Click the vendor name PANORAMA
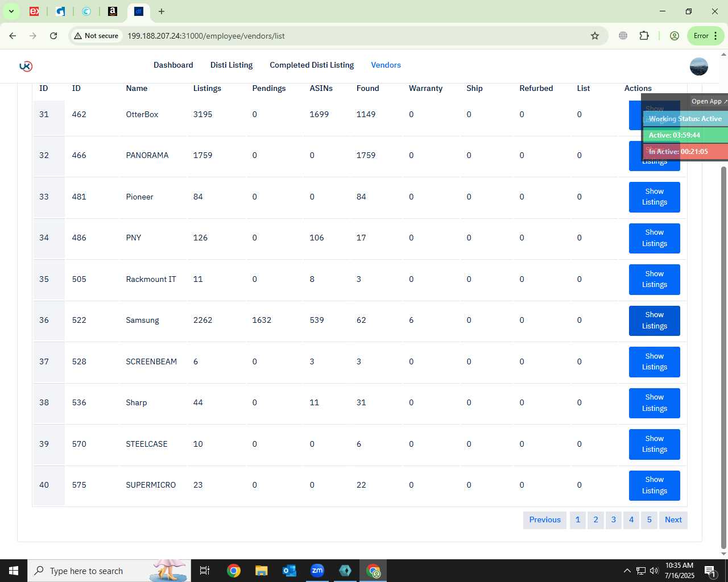The image size is (728, 582). click(x=147, y=155)
